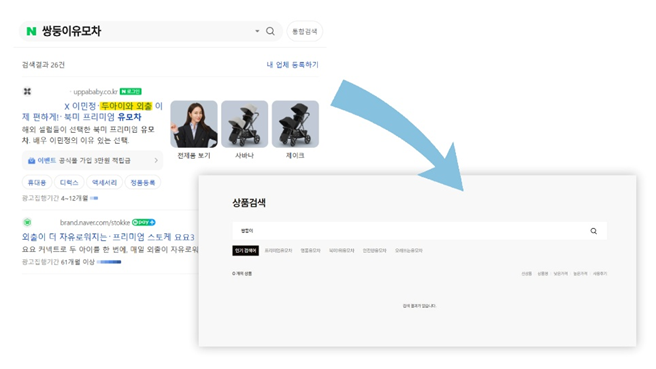Expand the 이벤트 공식몰 가입 row chevron
The height and width of the screenshot is (369, 656).
(x=156, y=160)
